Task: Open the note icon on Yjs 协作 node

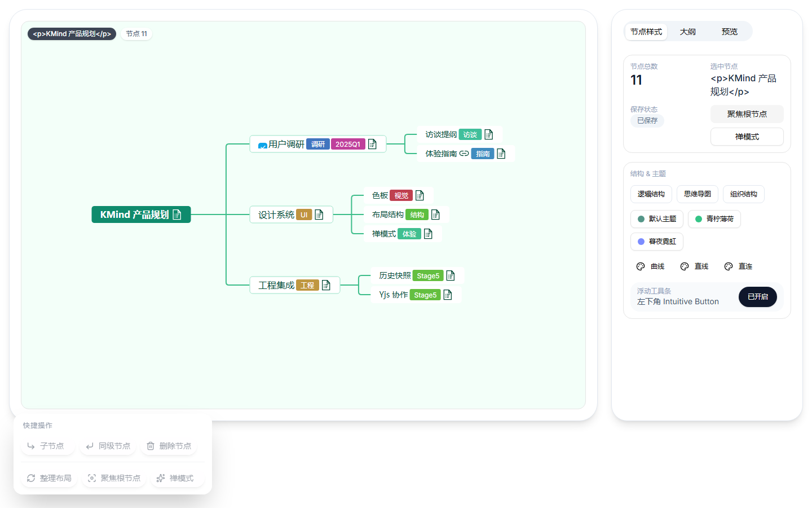Action: 448,295
